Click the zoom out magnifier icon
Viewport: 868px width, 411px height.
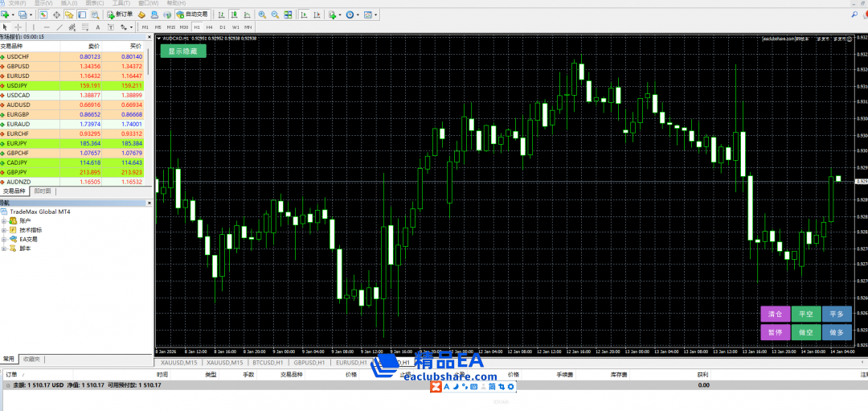pos(275,14)
